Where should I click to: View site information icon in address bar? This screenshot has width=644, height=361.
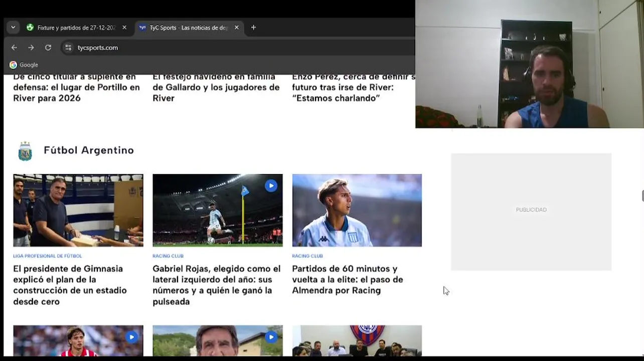click(x=69, y=48)
